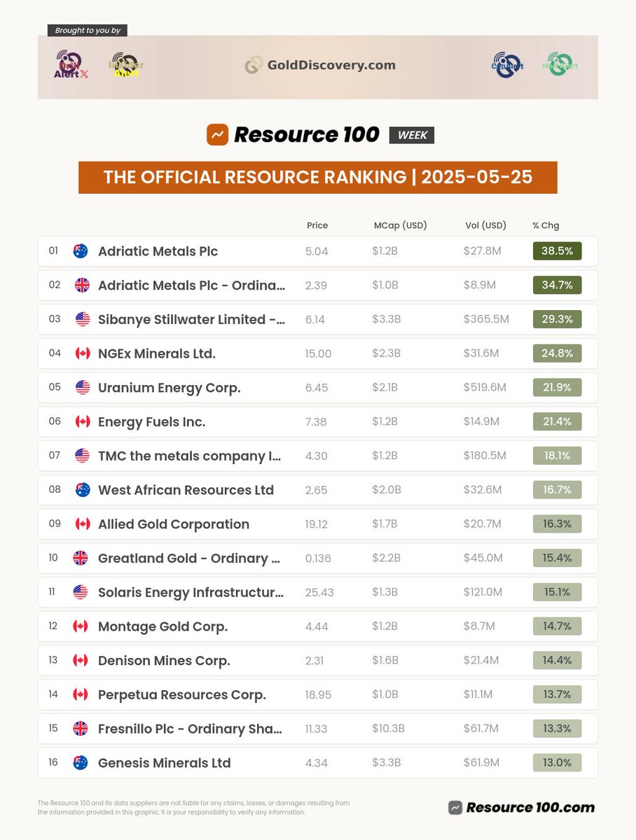The width and height of the screenshot is (636, 840).
Task: Click the Canadian flag beside Denison Mines Corp.
Action: coord(81,660)
